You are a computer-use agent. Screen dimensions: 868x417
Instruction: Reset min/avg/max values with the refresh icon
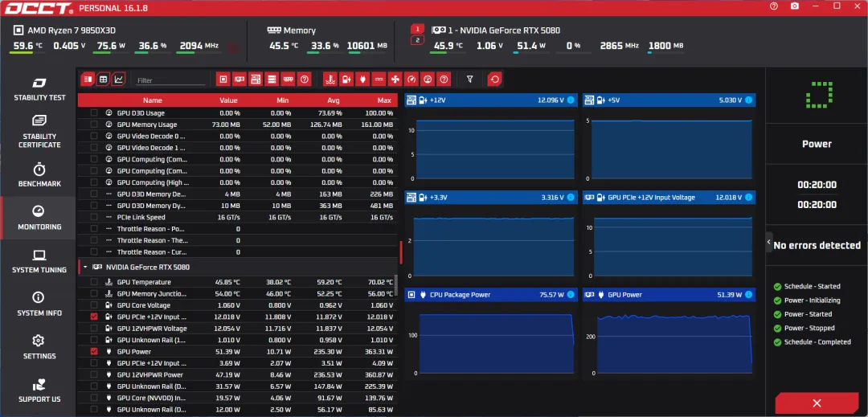(495, 80)
